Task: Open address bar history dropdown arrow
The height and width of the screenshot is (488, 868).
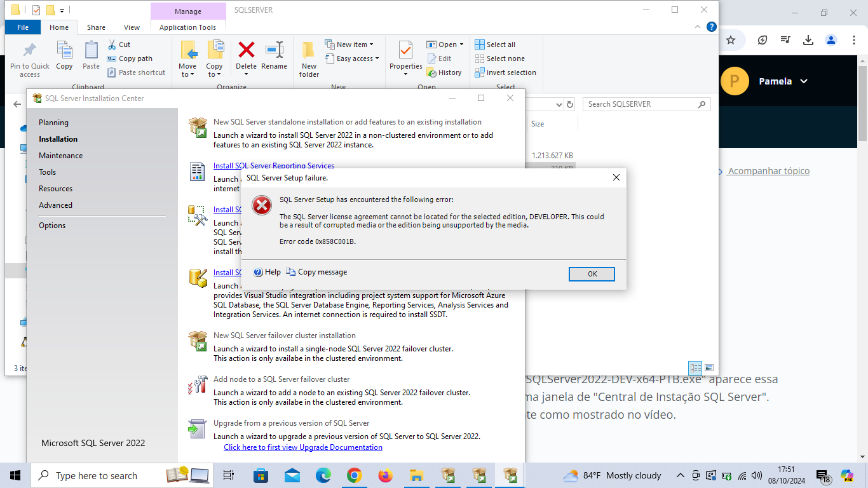Action: [559, 104]
